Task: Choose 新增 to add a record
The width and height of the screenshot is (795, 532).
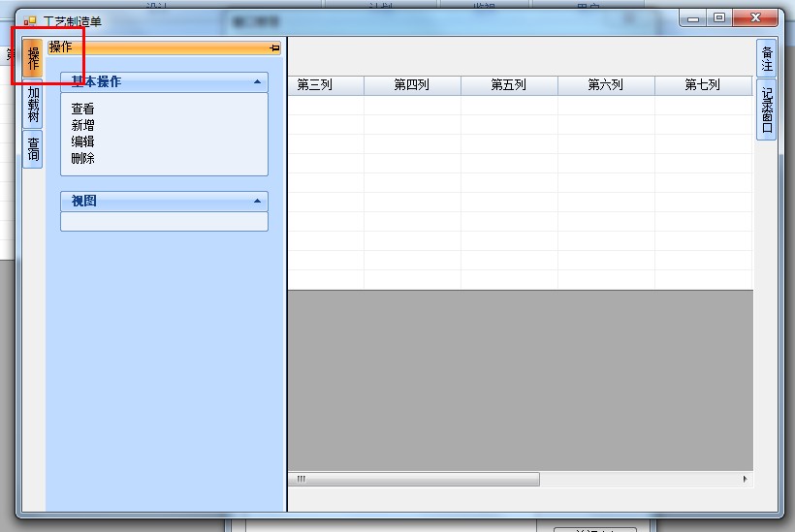Action: pyautogui.click(x=82, y=126)
